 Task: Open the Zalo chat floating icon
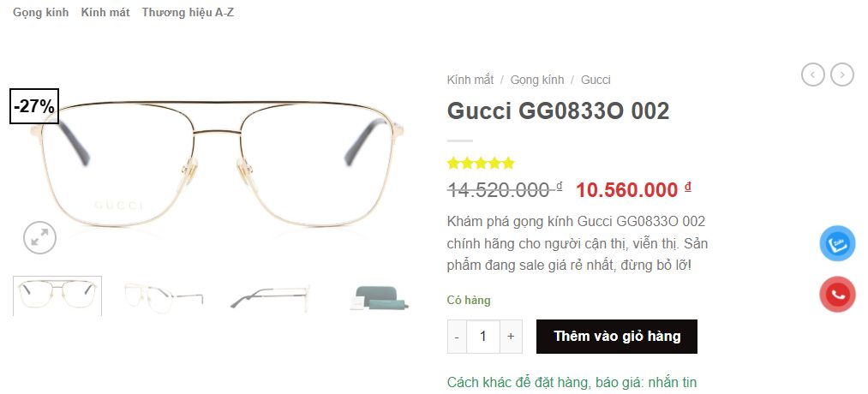click(x=837, y=243)
